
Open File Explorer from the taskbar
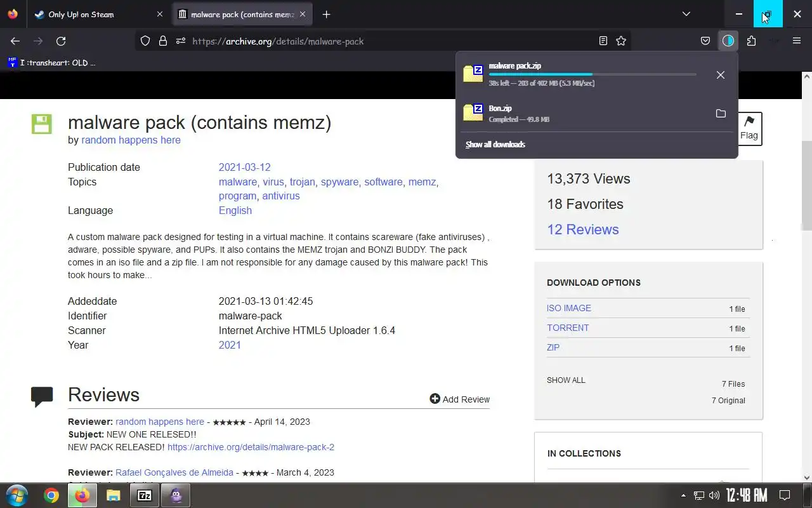(113, 495)
